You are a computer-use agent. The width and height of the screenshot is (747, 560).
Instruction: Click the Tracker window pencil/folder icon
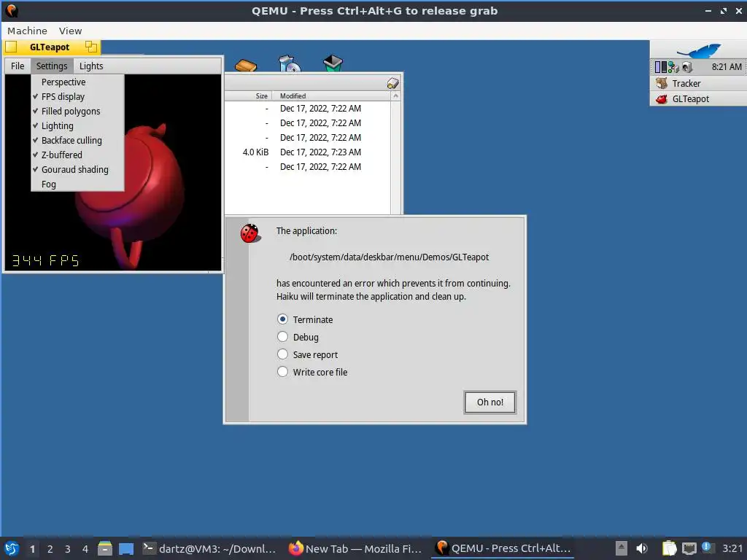[x=392, y=83]
